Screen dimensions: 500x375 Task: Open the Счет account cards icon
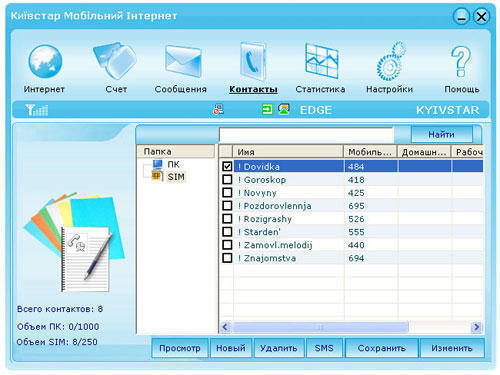[x=115, y=61]
